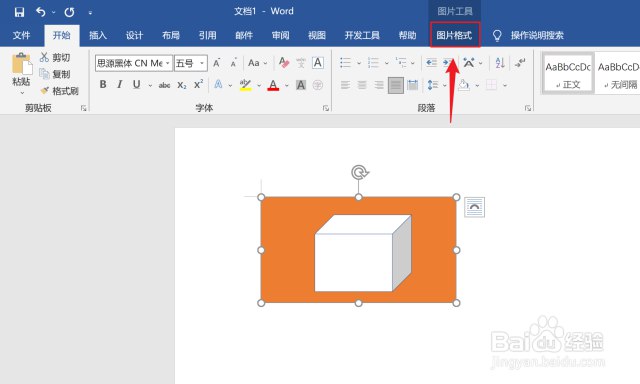Click the Decrease Font Size icon
The height and width of the screenshot is (384, 640).
(x=233, y=63)
